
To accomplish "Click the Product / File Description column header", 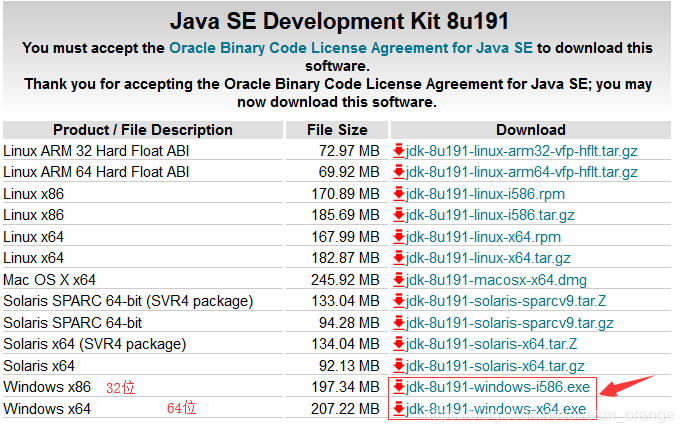I will (143, 130).
